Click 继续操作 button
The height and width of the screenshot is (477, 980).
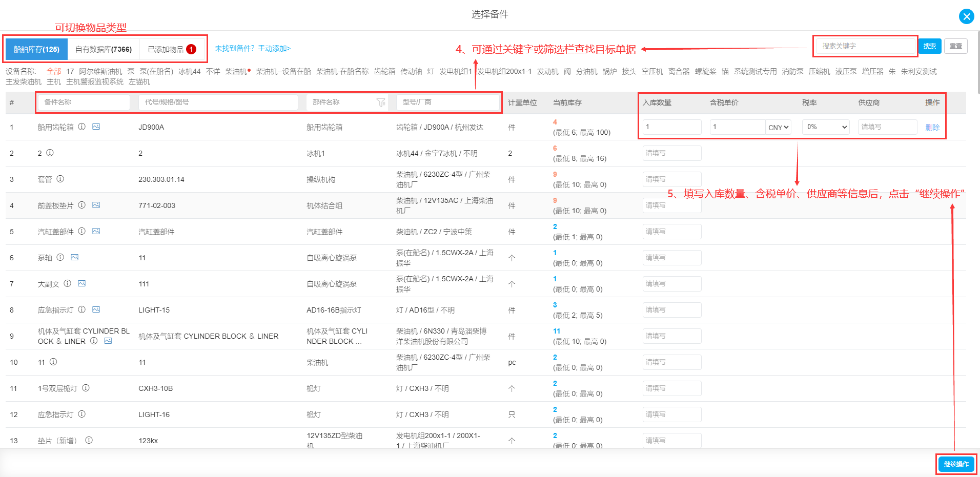tap(956, 464)
